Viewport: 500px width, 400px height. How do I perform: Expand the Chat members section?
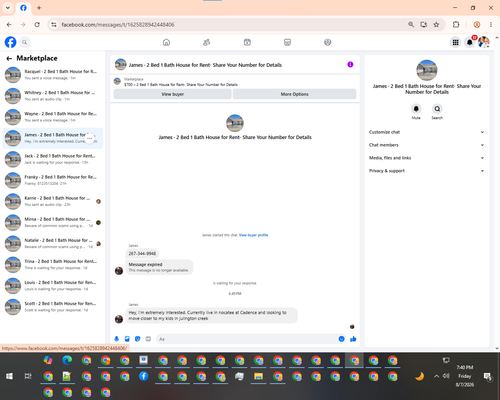tap(426, 145)
